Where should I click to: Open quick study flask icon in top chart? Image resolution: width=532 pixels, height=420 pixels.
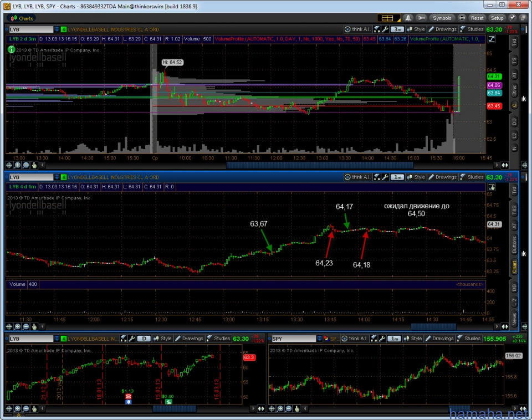click(377, 29)
